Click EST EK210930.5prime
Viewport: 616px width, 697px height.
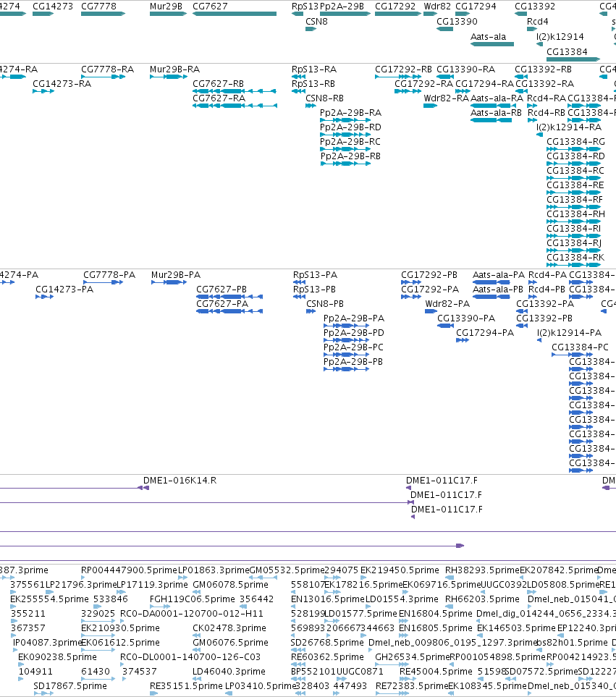pos(120,628)
